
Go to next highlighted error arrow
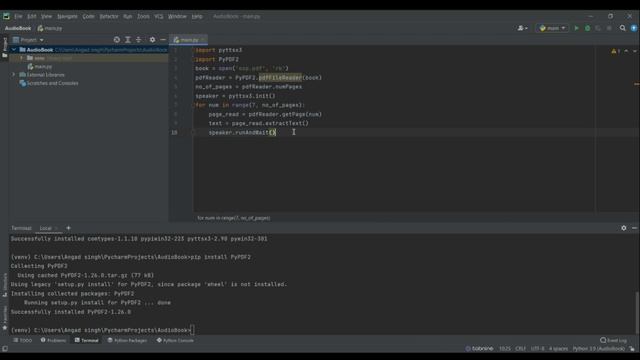[635, 51]
